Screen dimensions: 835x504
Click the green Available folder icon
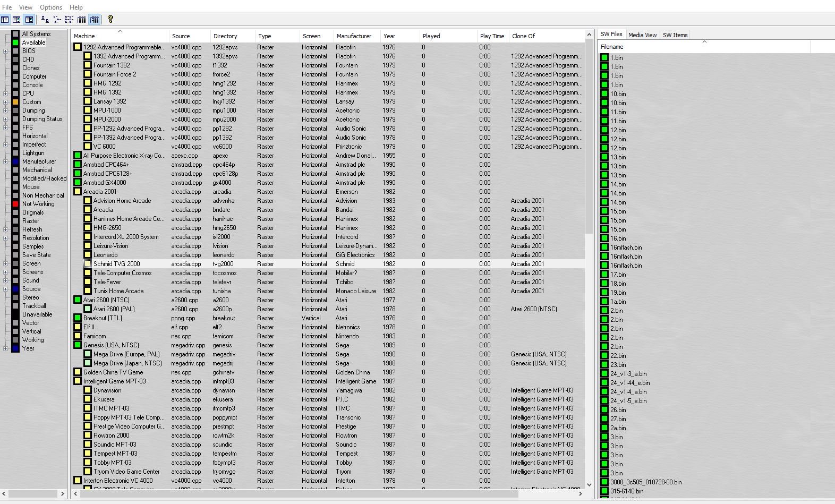tap(15, 42)
